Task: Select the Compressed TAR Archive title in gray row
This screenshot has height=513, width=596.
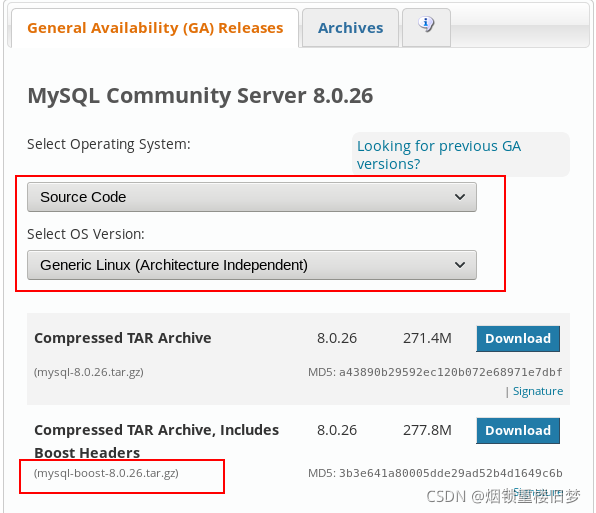Action: tap(123, 338)
